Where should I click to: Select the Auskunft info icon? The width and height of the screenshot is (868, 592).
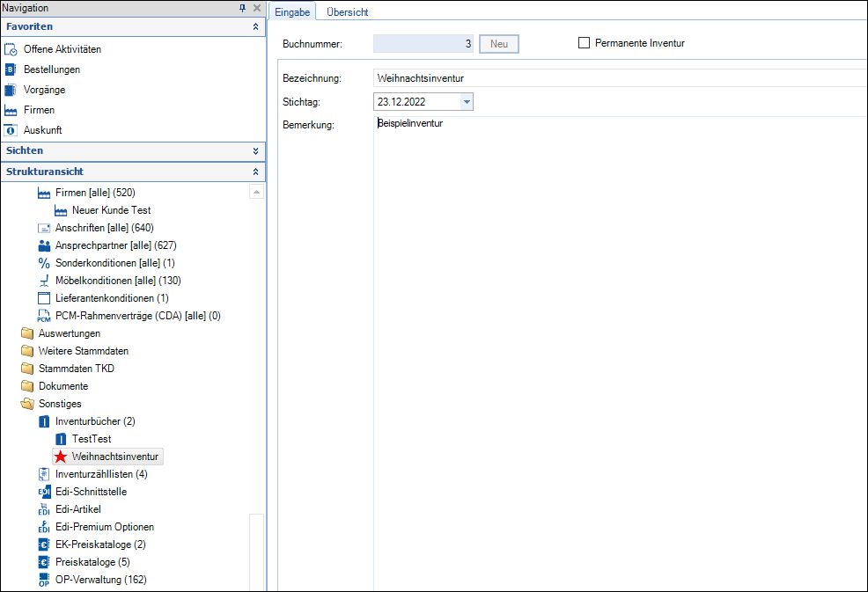click(x=11, y=130)
